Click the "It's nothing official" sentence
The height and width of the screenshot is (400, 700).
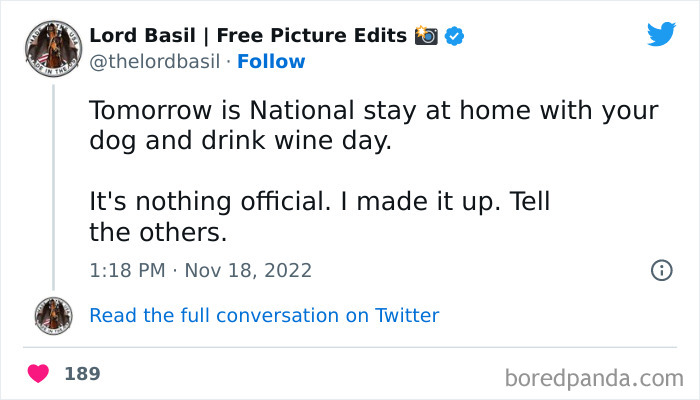(320, 203)
